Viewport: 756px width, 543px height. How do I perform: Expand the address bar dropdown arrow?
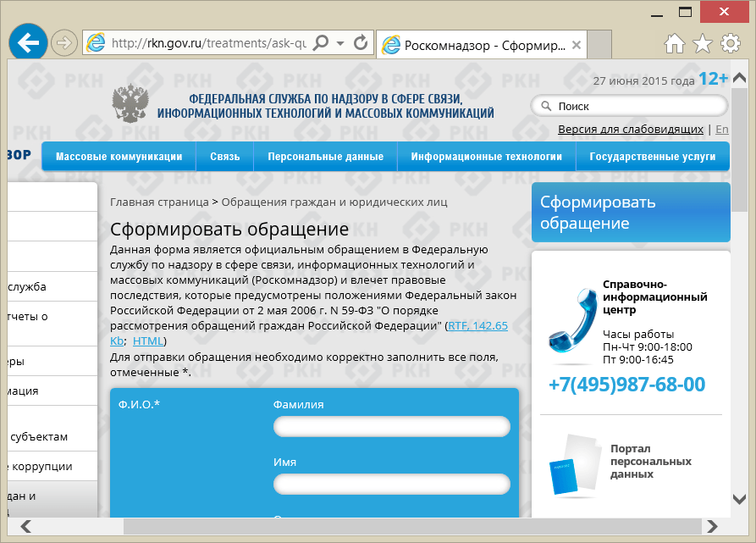(340, 43)
